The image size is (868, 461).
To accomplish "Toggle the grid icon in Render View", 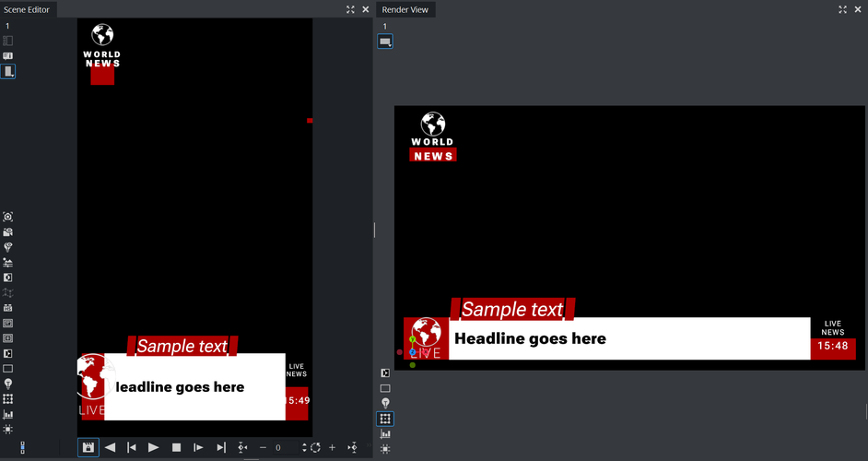I will coord(385,419).
